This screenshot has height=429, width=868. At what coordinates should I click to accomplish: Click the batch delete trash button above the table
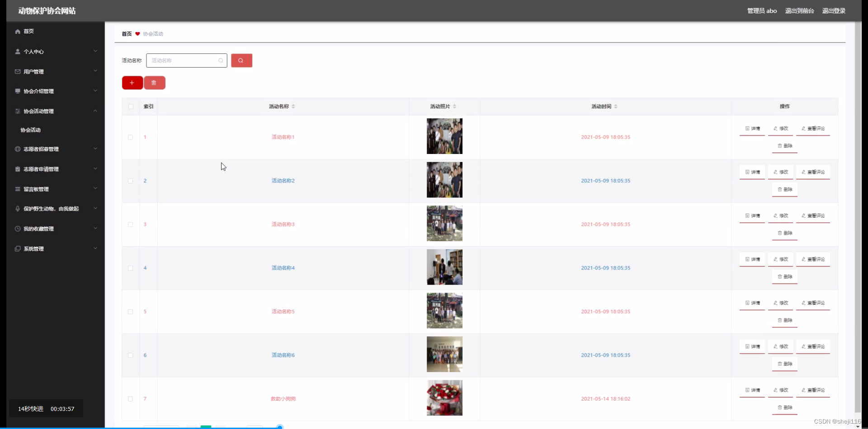[154, 83]
